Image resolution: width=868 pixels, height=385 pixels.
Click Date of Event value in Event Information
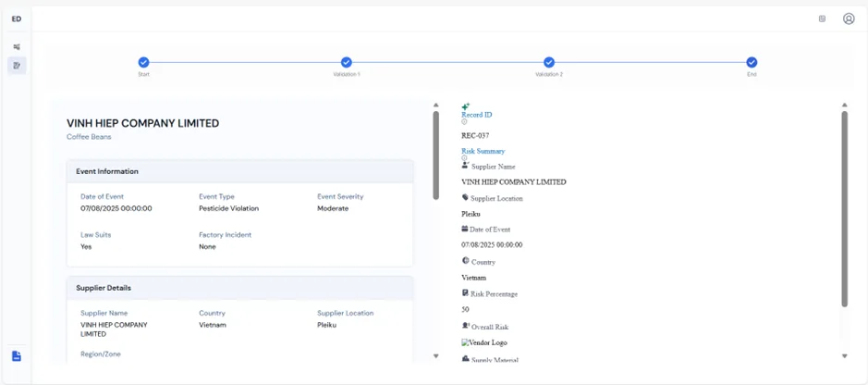coord(116,209)
